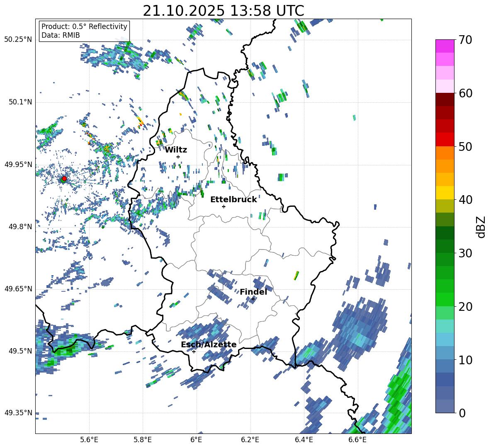491x448 pixels.
Task: Select the 'Findel' city label
Action: [x=253, y=292]
